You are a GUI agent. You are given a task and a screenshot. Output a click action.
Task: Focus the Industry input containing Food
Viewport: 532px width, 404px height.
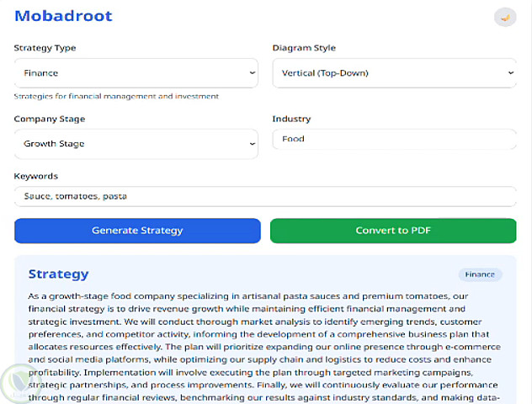(394, 139)
